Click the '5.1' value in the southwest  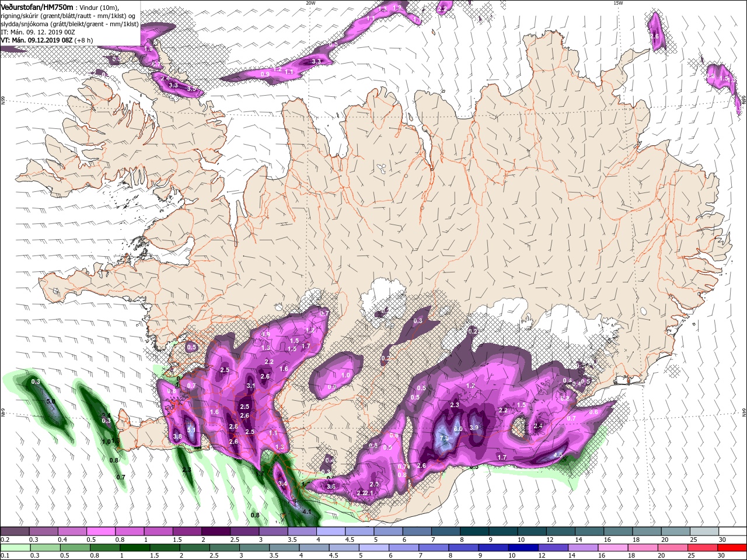191,430
